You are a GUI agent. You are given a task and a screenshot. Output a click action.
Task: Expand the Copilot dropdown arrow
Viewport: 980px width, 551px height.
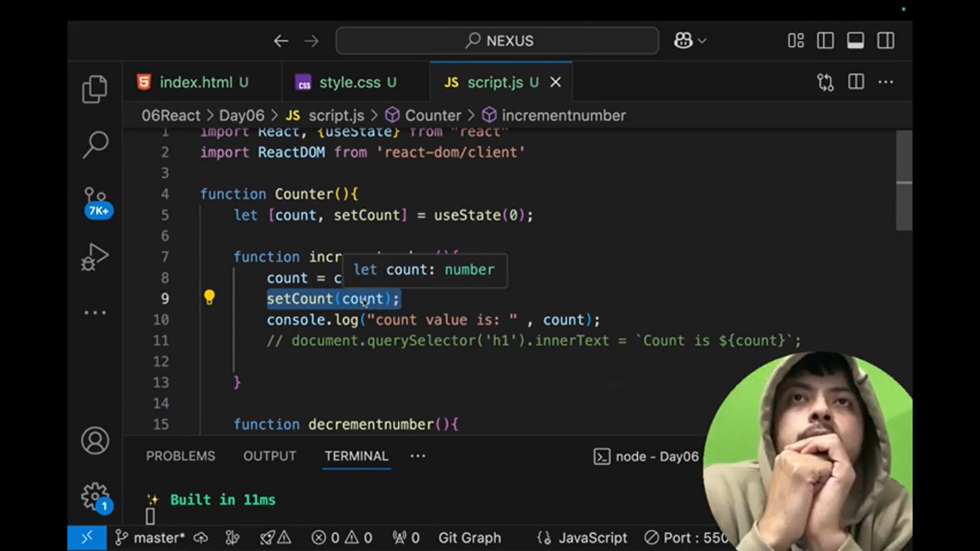click(x=702, y=41)
